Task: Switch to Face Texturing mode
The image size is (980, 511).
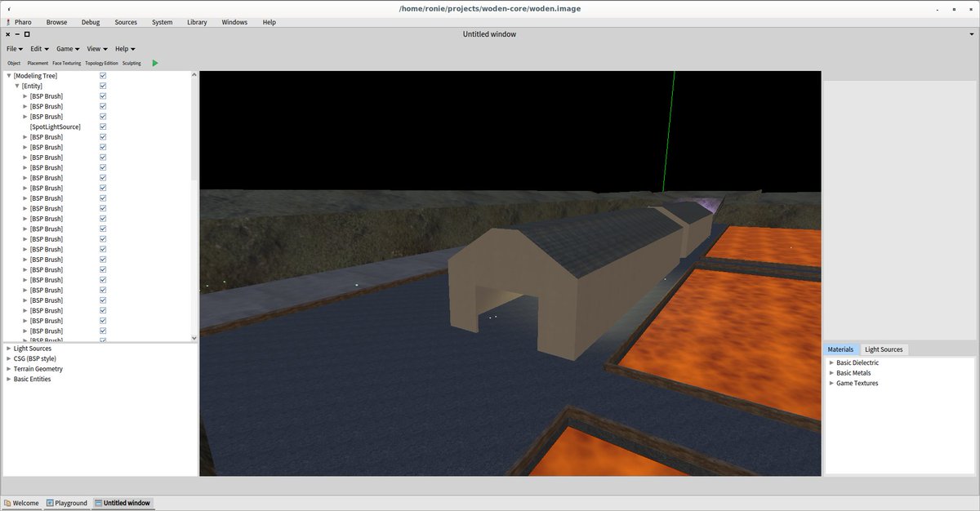Action: click(x=67, y=63)
